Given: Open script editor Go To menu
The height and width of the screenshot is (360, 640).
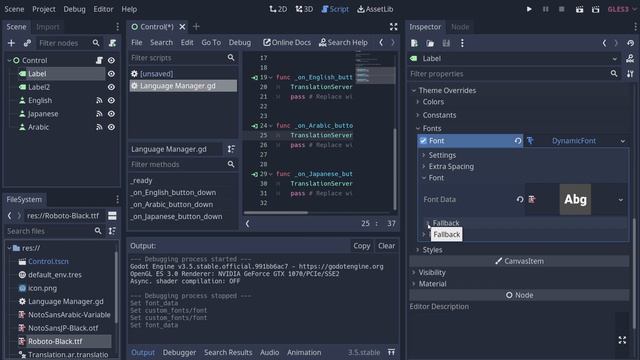Looking at the screenshot, I should click(x=211, y=42).
